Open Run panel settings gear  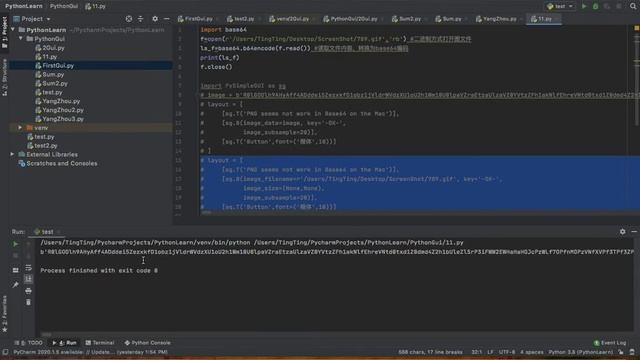(622, 231)
